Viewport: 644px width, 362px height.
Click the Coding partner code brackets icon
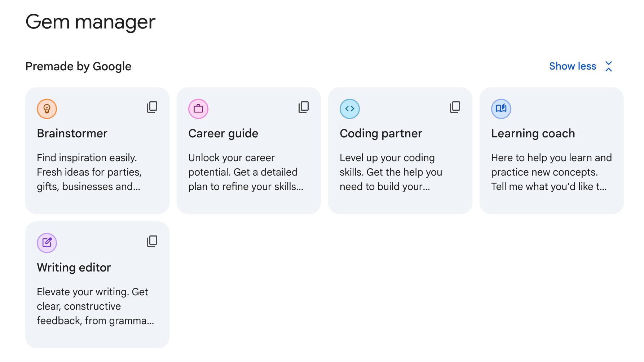tap(350, 109)
